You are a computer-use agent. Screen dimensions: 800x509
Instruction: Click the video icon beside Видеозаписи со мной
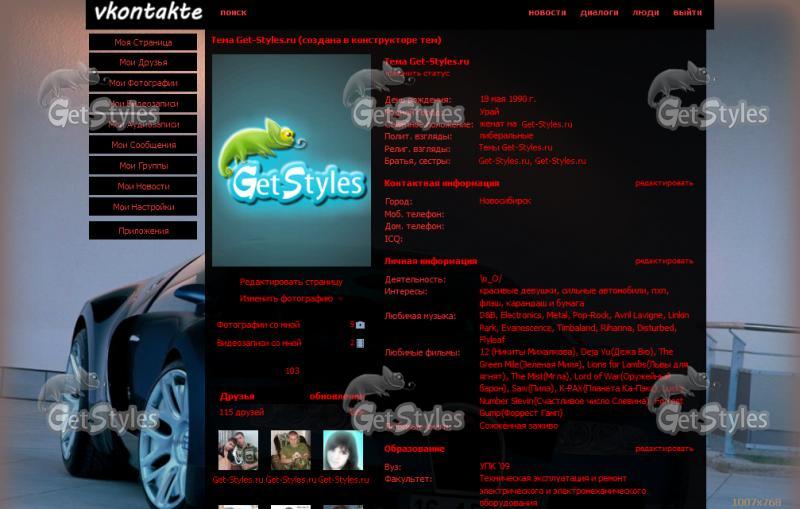(360, 343)
